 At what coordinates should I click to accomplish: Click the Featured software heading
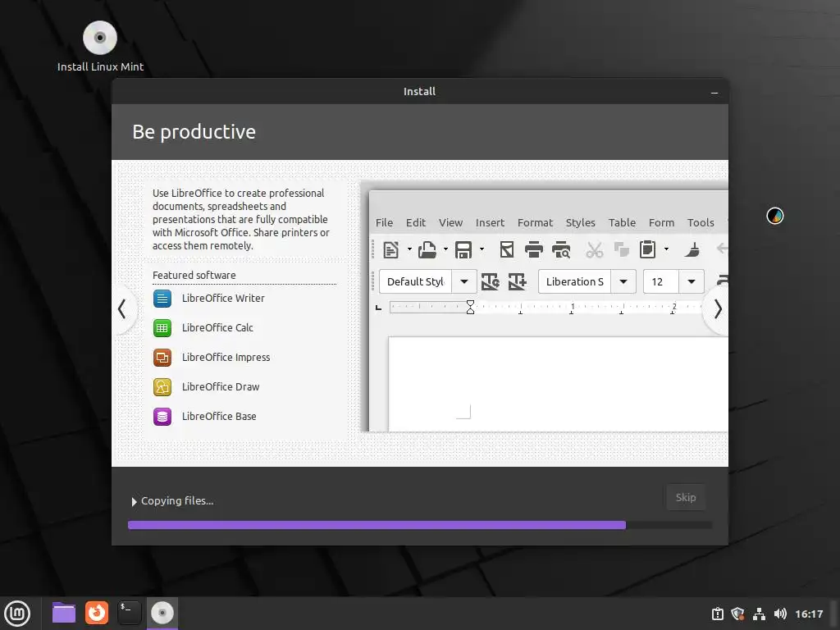tap(194, 276)
